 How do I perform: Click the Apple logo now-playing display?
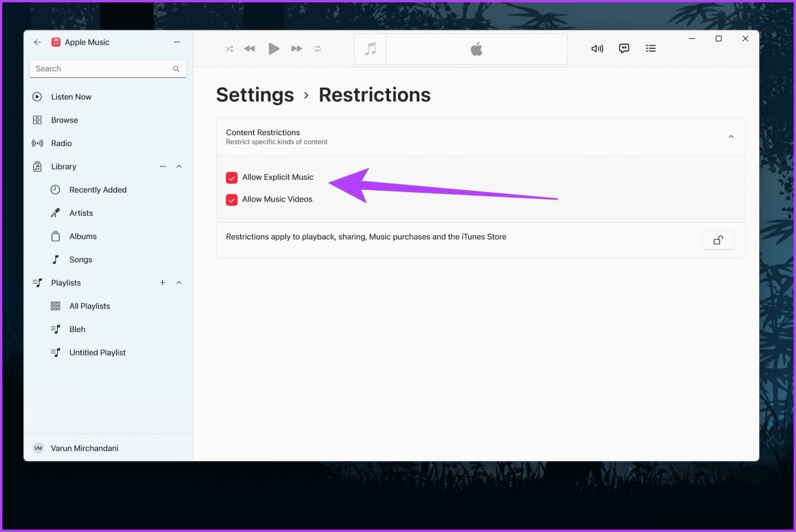(x=477, y=49)
